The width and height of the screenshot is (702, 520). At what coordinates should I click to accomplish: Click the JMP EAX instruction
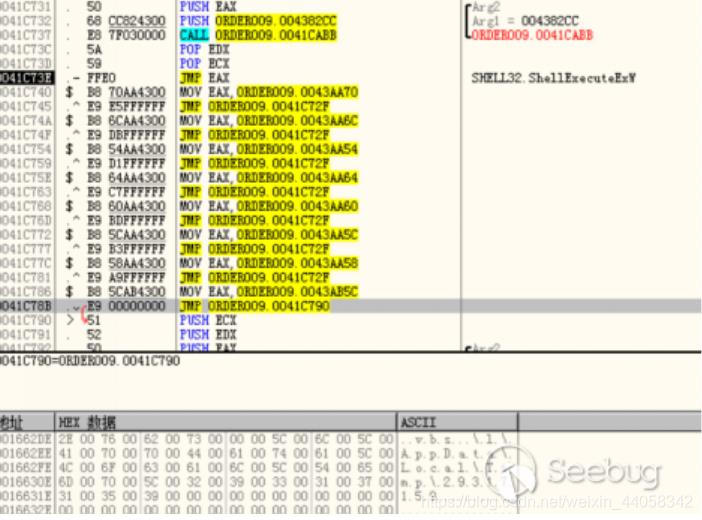click(x=204, y=78)
